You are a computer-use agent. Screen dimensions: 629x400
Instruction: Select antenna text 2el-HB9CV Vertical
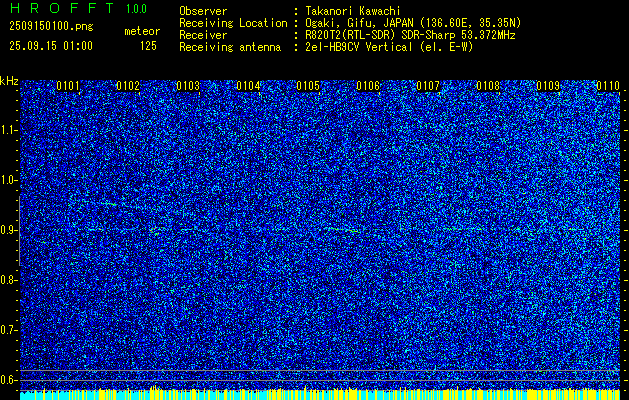pos(359,47)
